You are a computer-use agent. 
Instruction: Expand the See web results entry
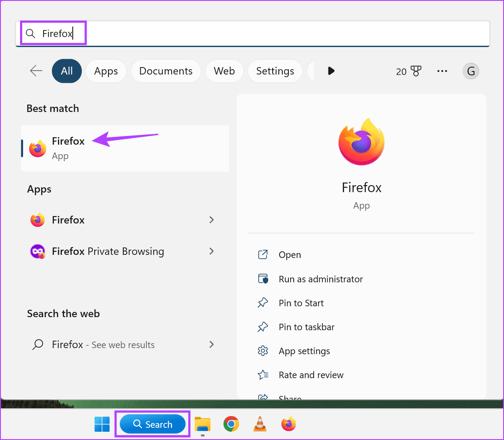coord(212,345)
